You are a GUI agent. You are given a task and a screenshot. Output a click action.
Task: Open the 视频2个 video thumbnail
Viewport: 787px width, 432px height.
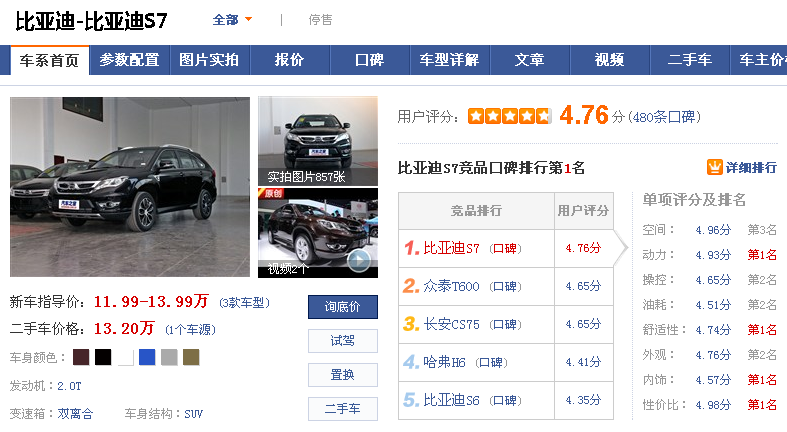318,233
